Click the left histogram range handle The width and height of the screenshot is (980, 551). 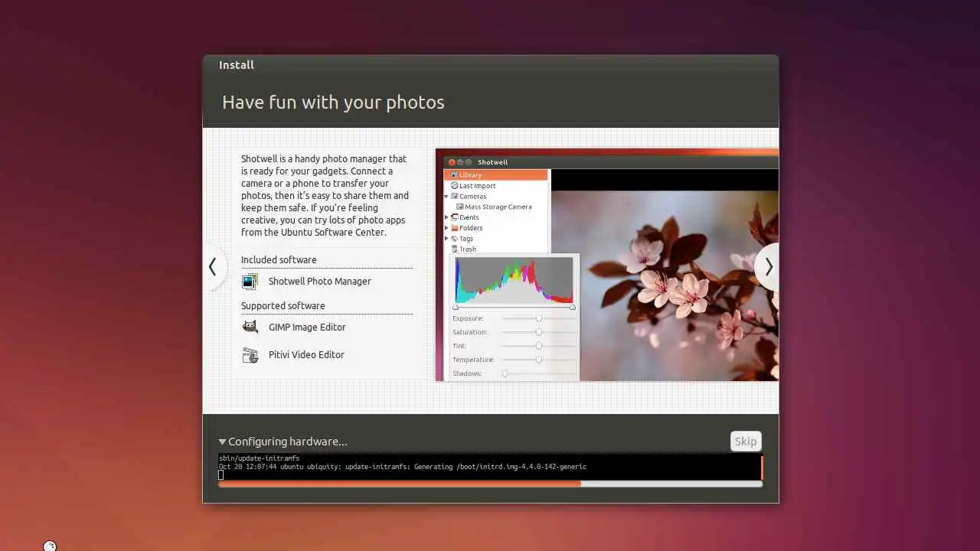tap(456, 307)
